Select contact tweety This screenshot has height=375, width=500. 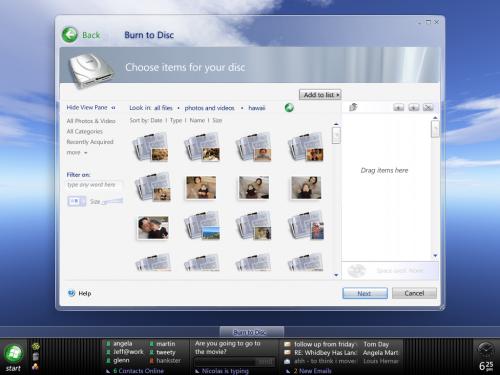[166, 352]
